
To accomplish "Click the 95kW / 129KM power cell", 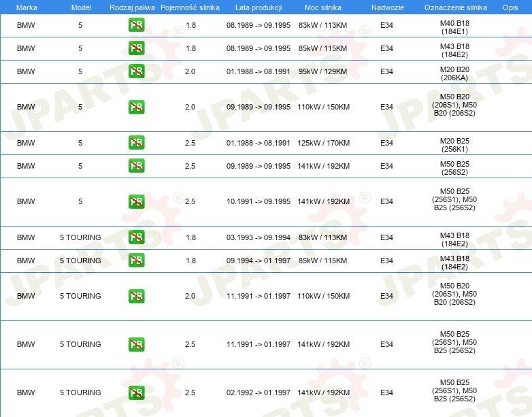I will coord(322,71).
